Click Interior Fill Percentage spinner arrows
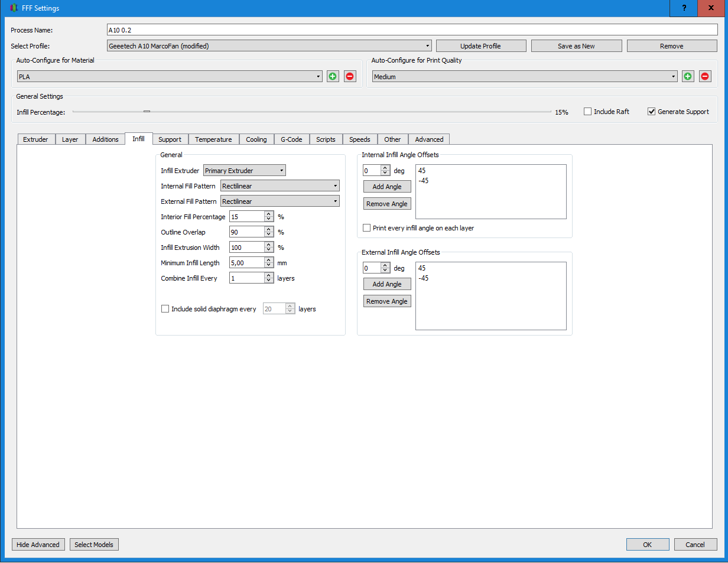 tap(269, 217)
